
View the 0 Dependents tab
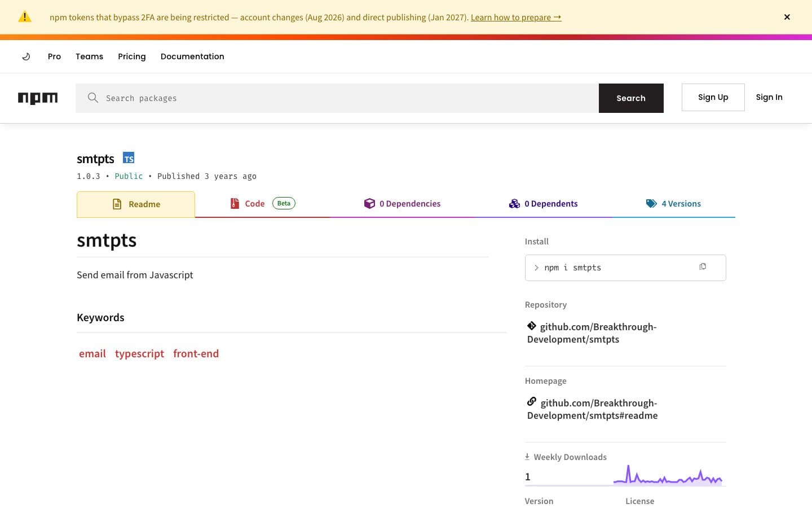[x=543, y=204]
